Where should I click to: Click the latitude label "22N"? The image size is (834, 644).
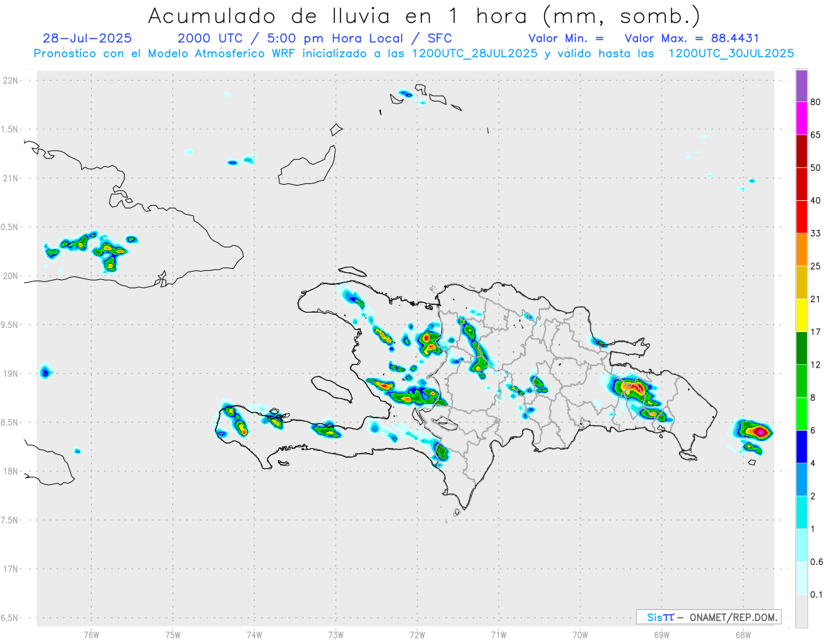pyautogui.click(x=12, y=81)
